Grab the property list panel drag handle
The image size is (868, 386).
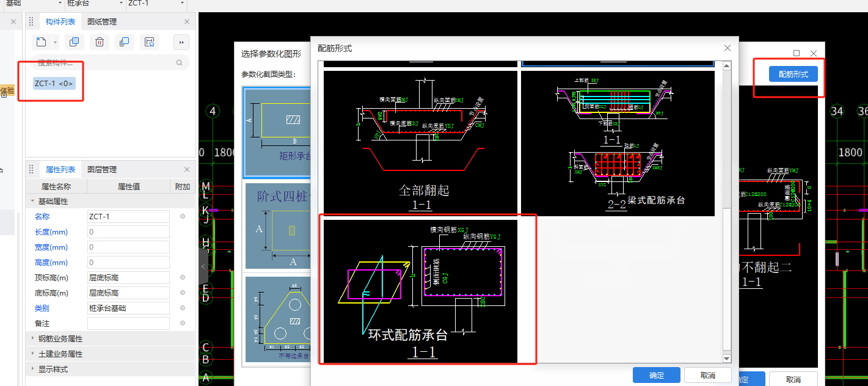tap(32, 169)
